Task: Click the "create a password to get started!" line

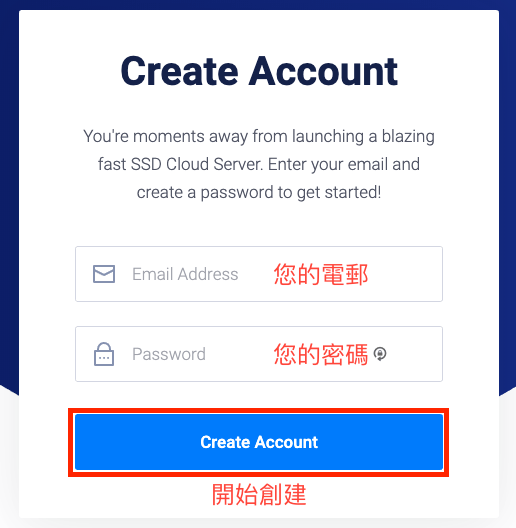Action: (x=259, y=193)
